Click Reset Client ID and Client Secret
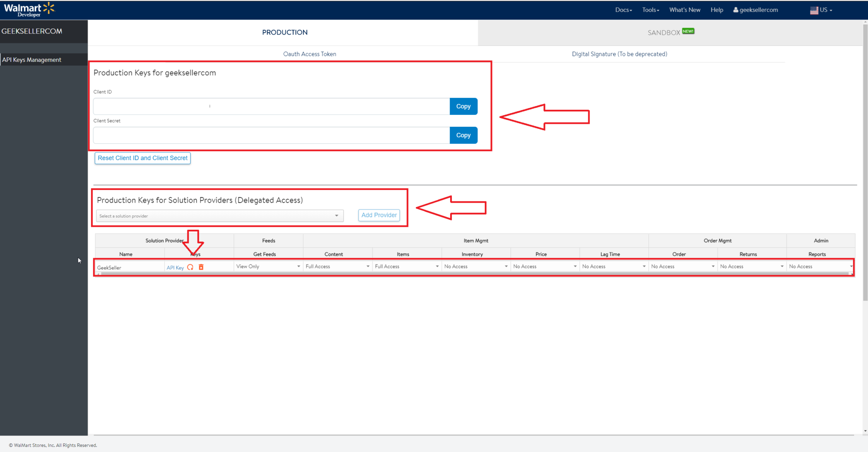The width and height of the screenshot is (868, 452). (142, 158)
